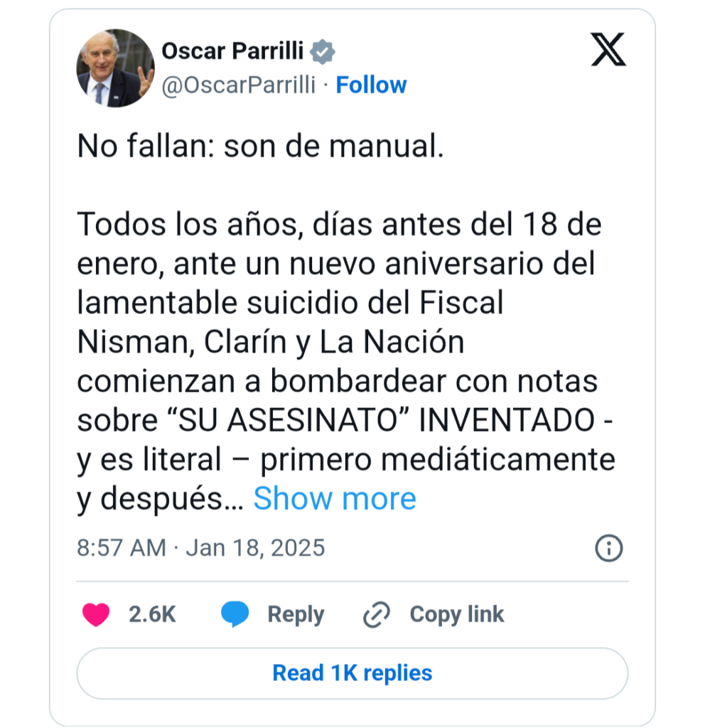The image size is (705, 728).
Task: Click the 2.6K likes count
Action: [152, 614]
